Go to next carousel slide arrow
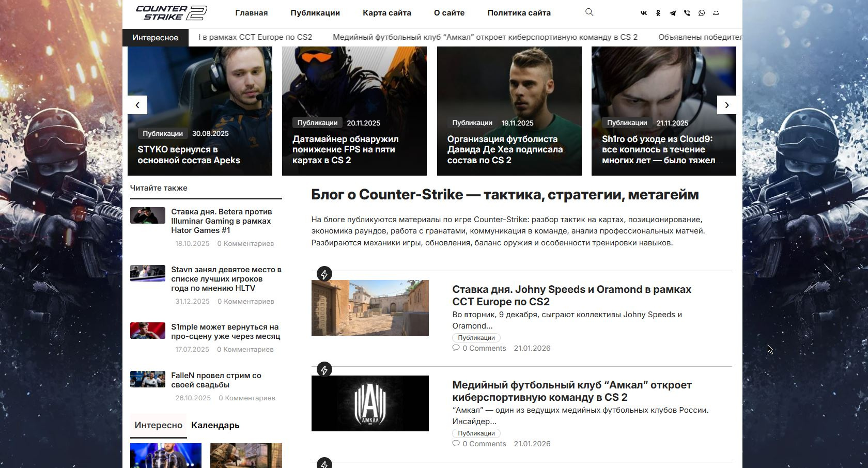Screen dimensions: 868x468 [x=726, y=105]
